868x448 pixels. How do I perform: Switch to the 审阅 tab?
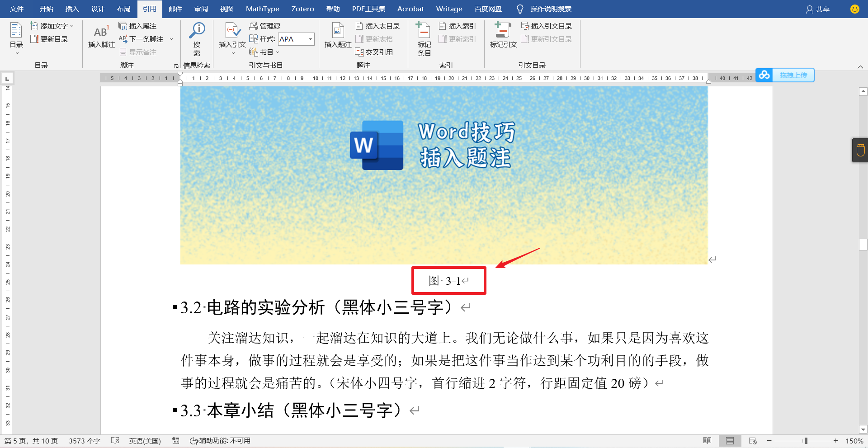[x=201, y=9]
